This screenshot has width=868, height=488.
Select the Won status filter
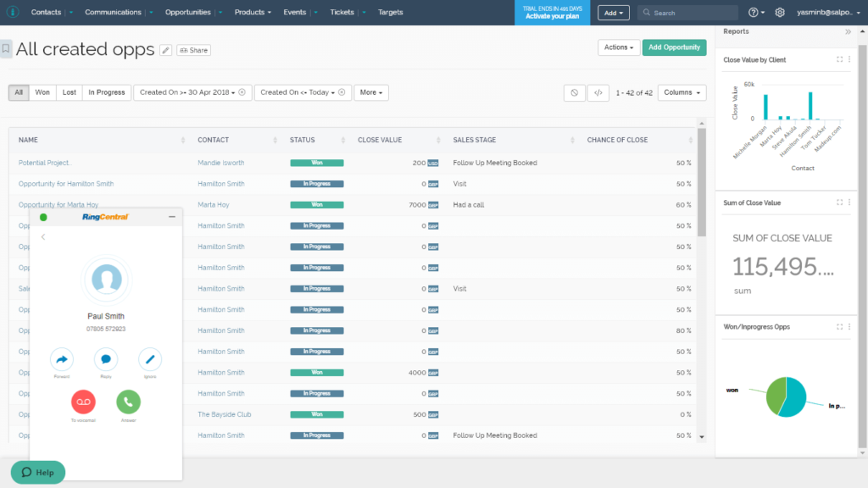pyautogui.click(x=42, y=92)
